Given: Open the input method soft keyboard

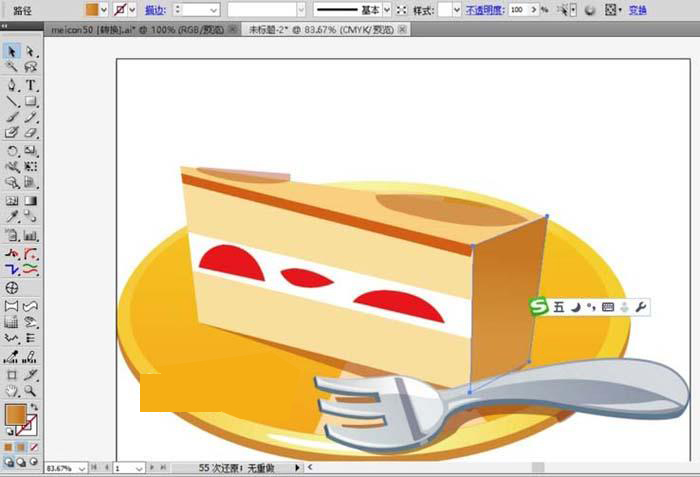Looking at the screenshot, I should 608,307.
